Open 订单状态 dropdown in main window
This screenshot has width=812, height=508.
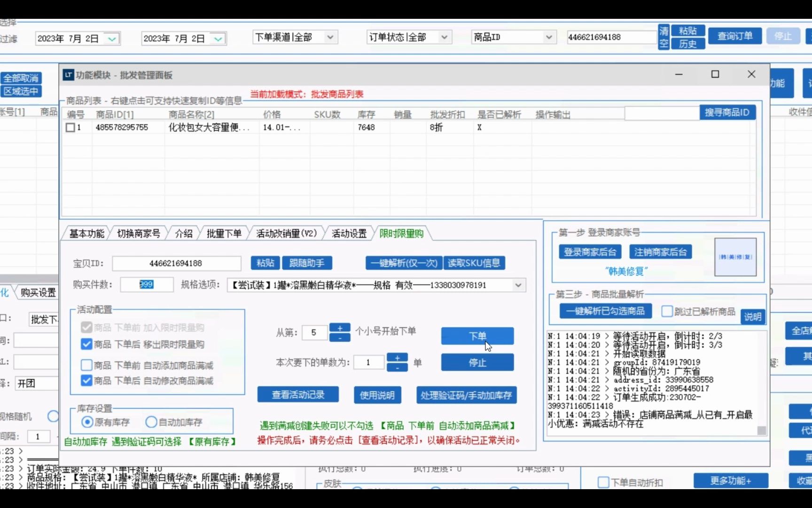(444, 37)
